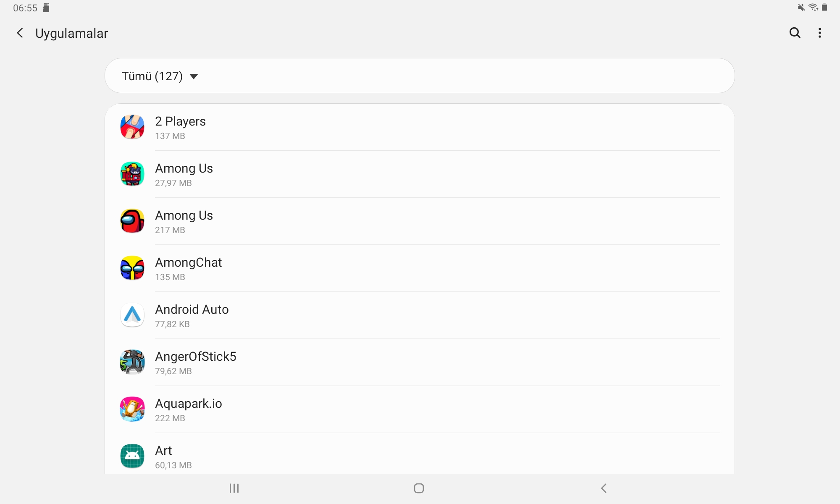Viewport: 840px width, 504px height.
Task: Tap the Aquapark.io app icon
Action: [132, 409]
